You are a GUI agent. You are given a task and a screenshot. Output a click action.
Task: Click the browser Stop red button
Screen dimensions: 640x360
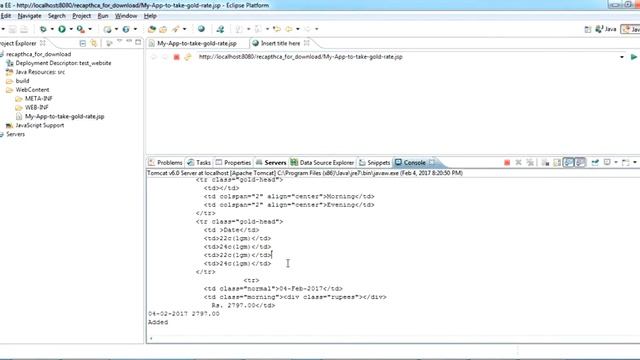[176, 57]
